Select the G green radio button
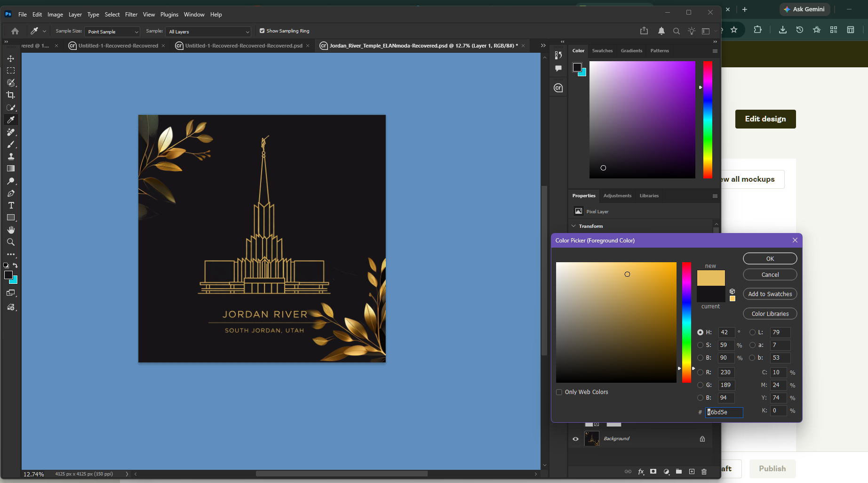 click(700, 385)
